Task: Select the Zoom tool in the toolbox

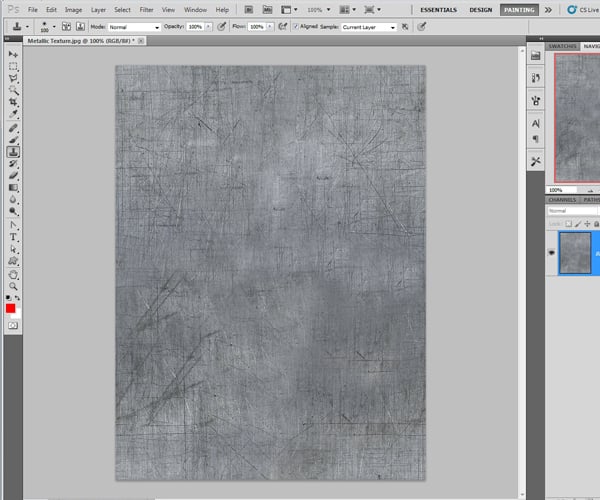Action: 13,286
